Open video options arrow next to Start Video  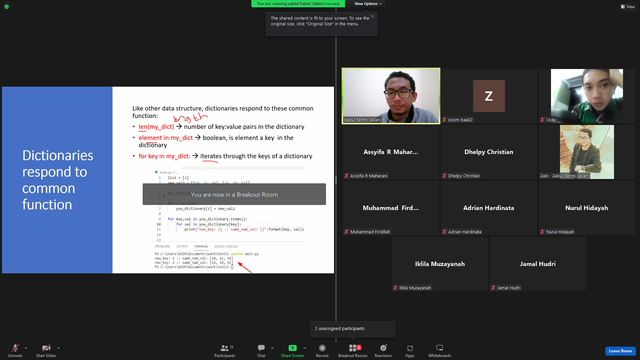pos(58,348)
